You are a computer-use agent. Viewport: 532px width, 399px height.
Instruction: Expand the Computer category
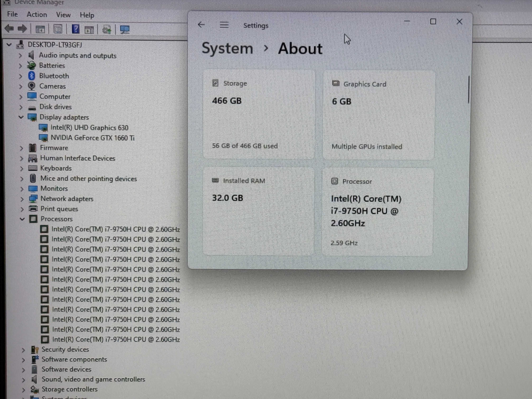coord(21,97)
